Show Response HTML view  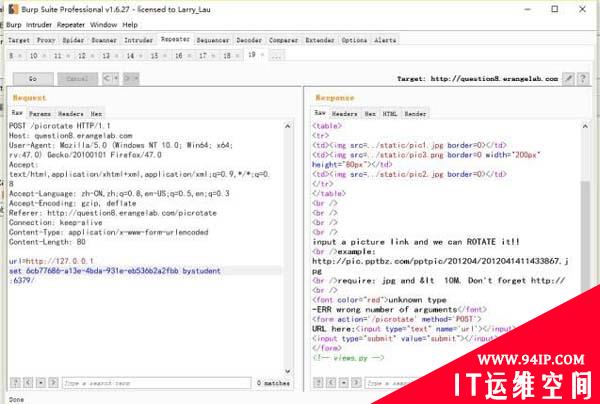tap(390, 114)
